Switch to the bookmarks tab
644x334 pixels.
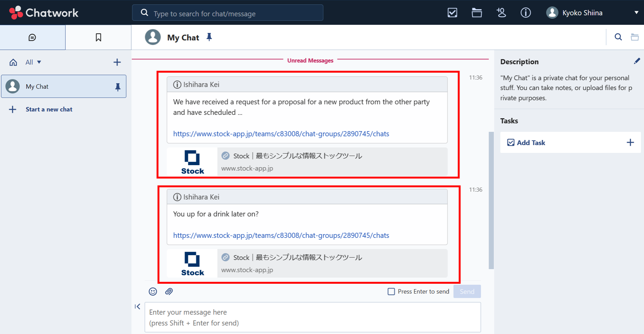98,37
